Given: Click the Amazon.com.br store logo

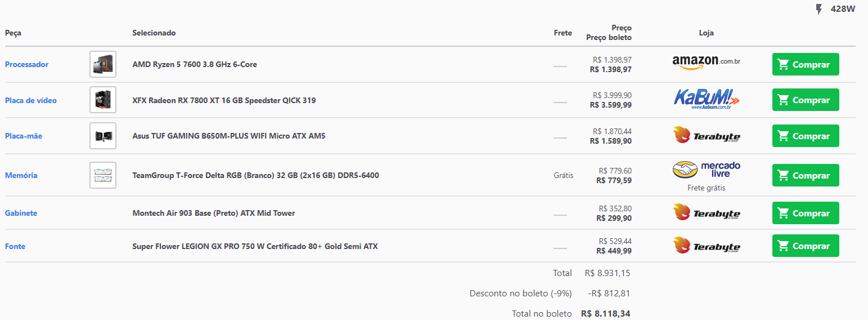Looking at the screenshot, I should (x=706, y=62).
